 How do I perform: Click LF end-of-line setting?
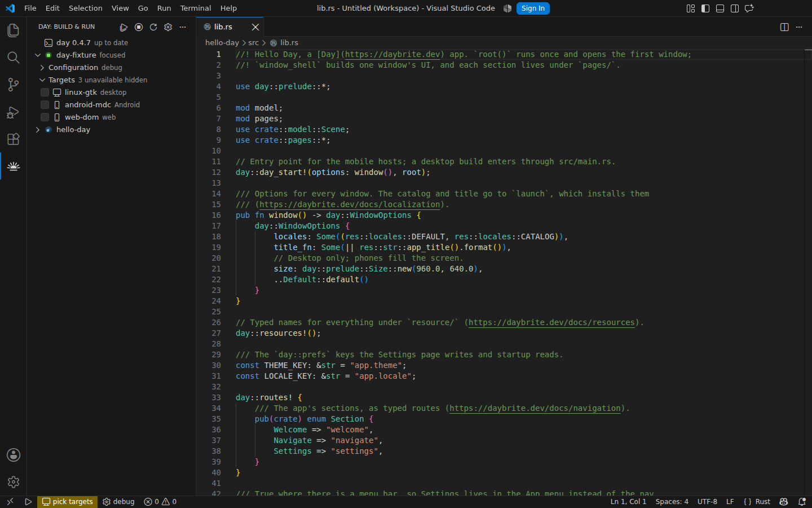click(x=730, y=502)
